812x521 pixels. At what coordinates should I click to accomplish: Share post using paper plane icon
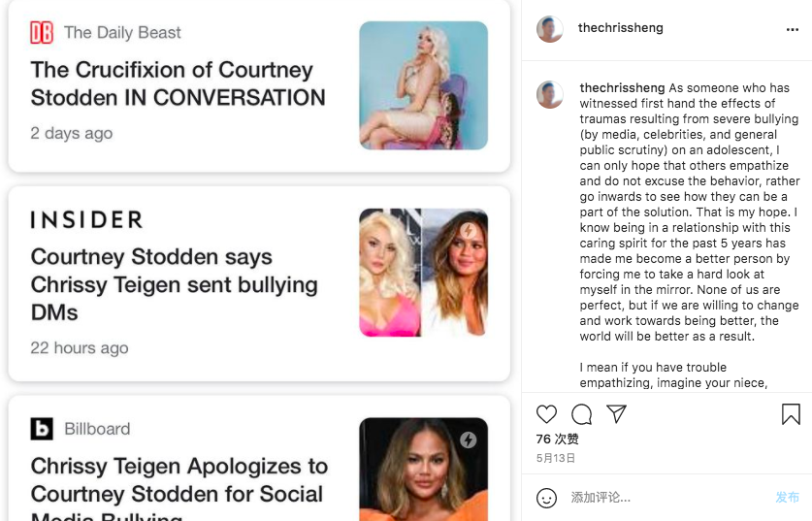click(616, 414)
